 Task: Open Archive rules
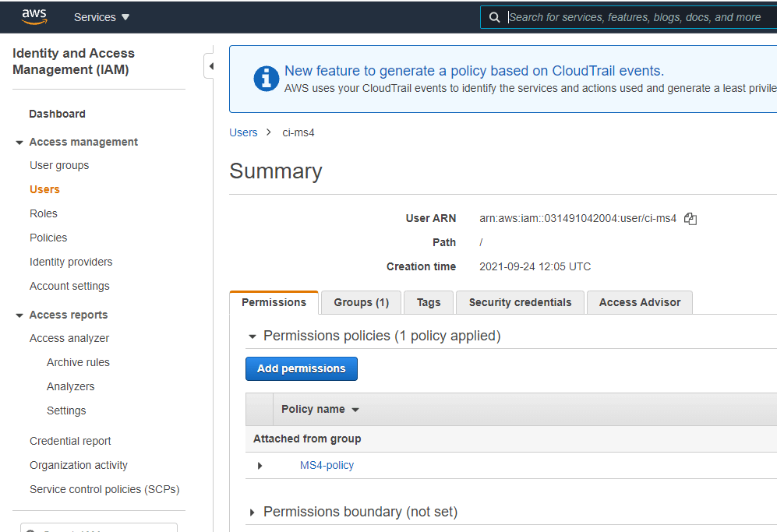[x=78, y=363]
